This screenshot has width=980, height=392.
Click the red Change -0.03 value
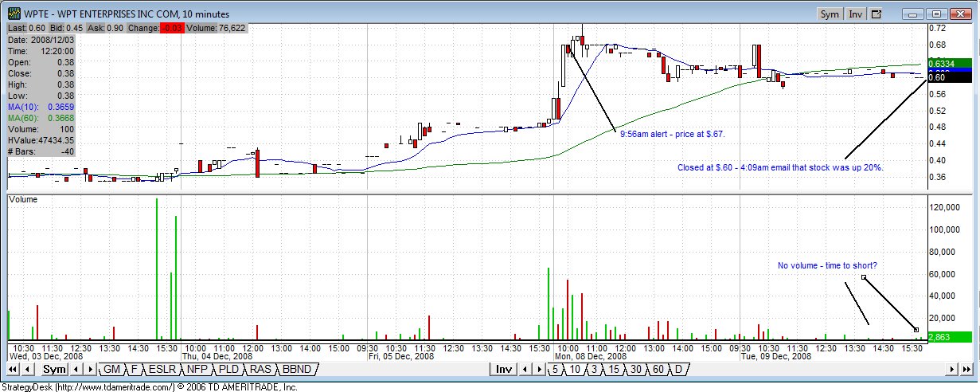pyautogui.click(x=172, y=28)
